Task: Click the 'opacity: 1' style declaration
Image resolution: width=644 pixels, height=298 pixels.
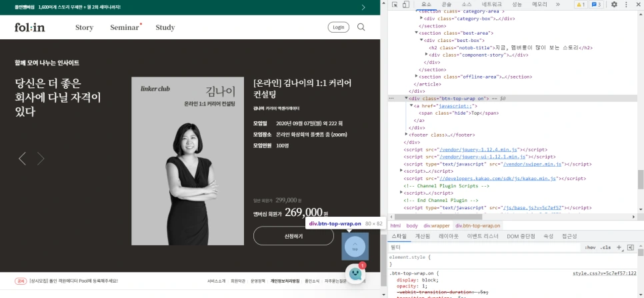Action: tap(412, 286)
